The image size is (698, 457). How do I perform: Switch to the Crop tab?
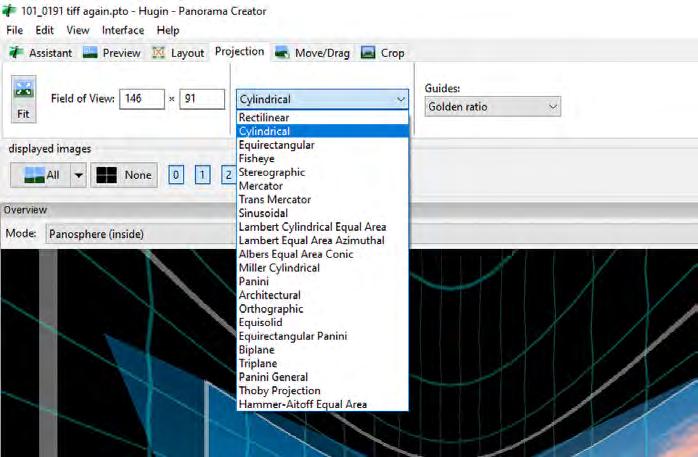(383, 53)
